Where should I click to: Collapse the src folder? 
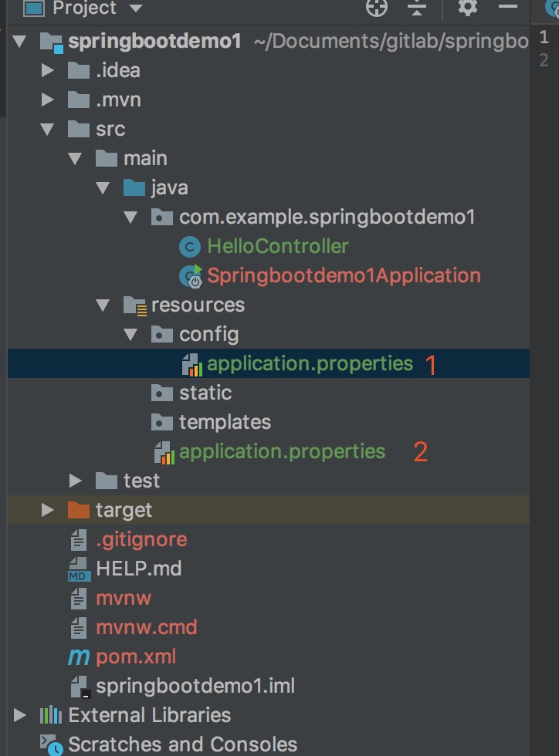coord(48,130)
